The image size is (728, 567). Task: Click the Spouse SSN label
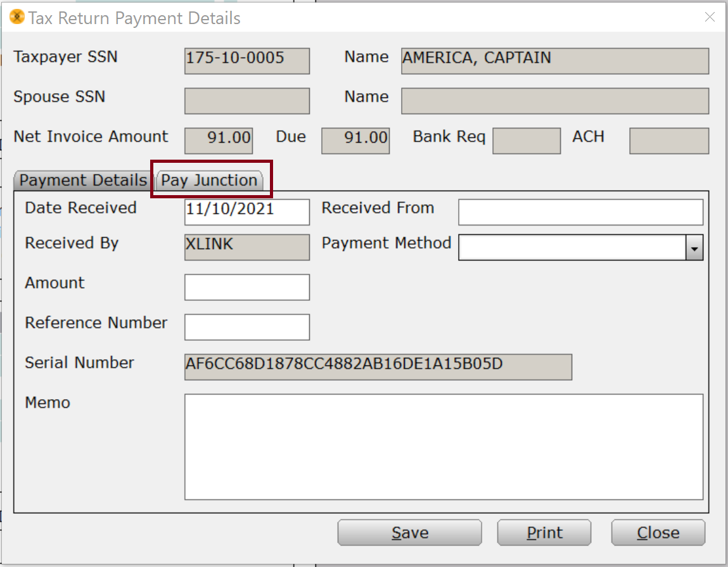(60, 96)
